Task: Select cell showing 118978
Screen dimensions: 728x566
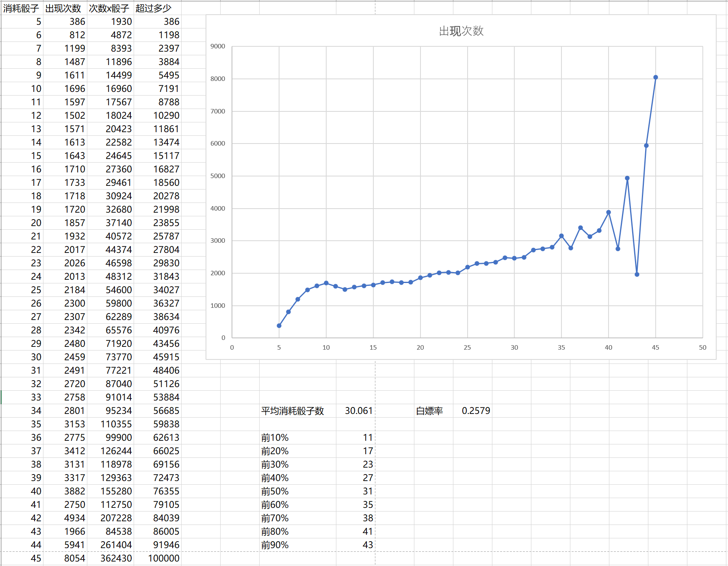Action: click(110, 464)
